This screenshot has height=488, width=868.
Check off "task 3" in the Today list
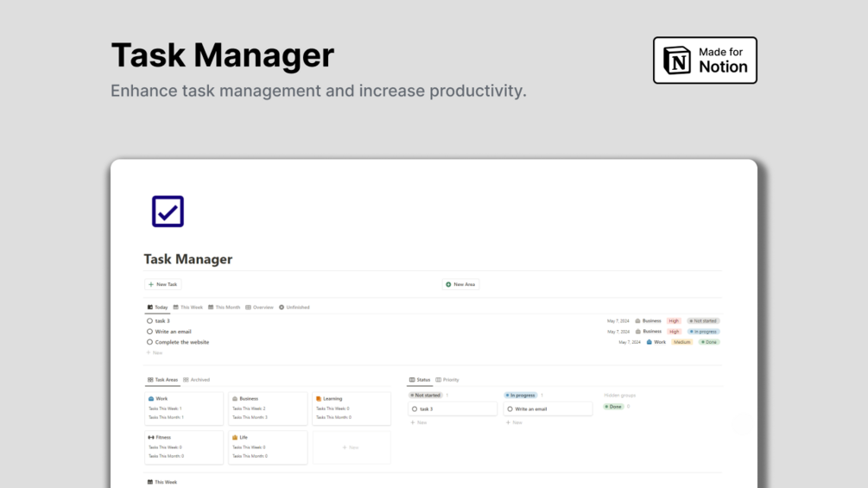click(149, 321)
